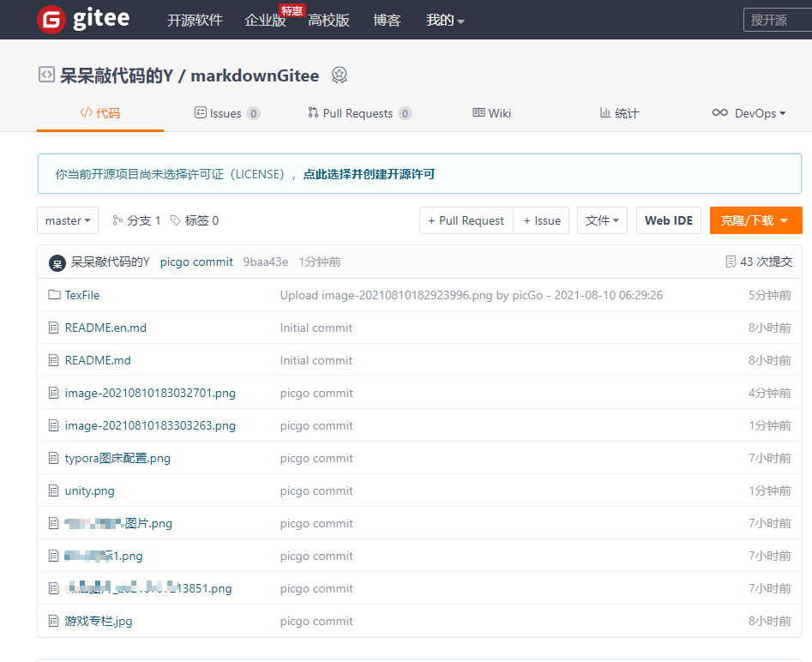This screenshot has width=812, height=662.
Task: Open the 我的 menu in the top bar
Action: (x=445, y=21)
